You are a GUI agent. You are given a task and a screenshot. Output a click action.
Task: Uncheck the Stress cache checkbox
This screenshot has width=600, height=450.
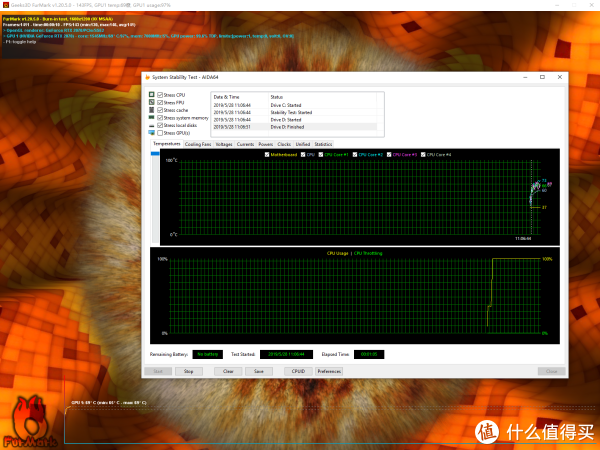tap(160, 110)
